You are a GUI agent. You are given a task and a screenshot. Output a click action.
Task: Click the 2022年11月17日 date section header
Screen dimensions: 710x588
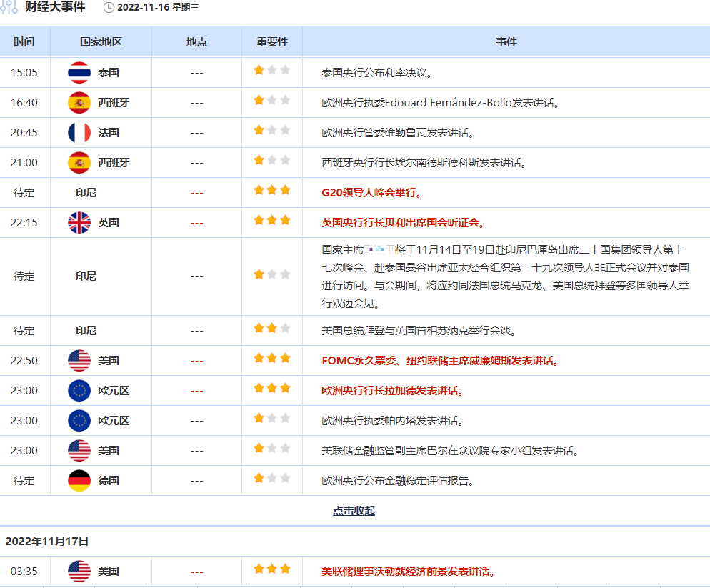[x=47, y=542]
